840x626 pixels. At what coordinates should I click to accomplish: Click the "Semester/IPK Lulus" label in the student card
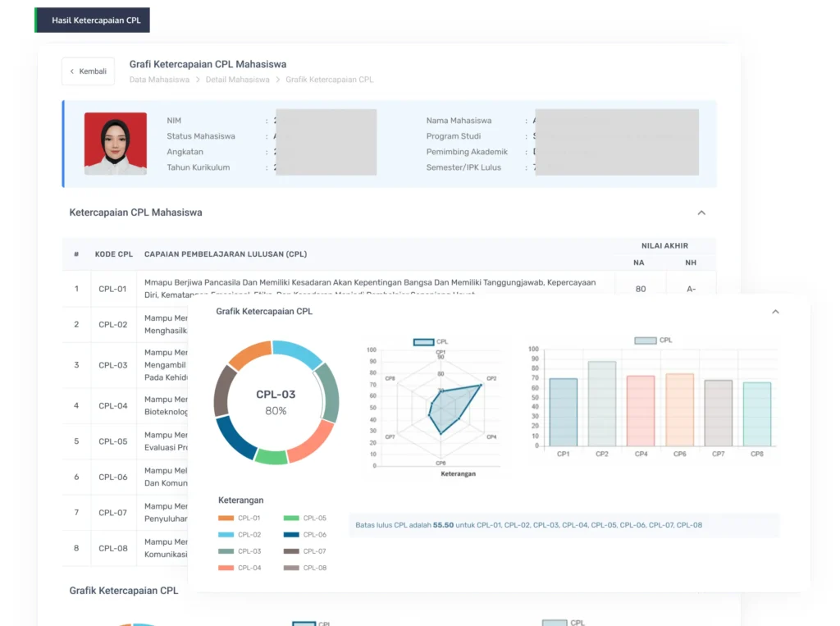[463, 167]
